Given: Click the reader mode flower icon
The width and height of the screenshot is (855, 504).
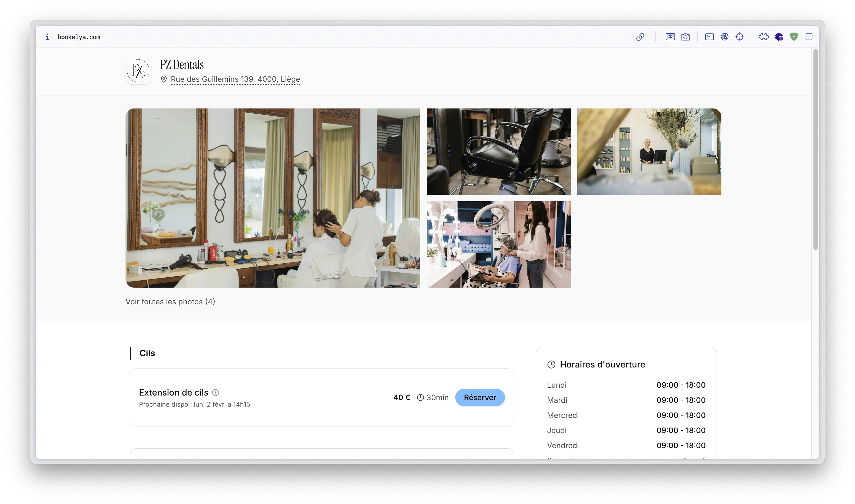Looking at the screenshot, I should click(x=670, y=37).
